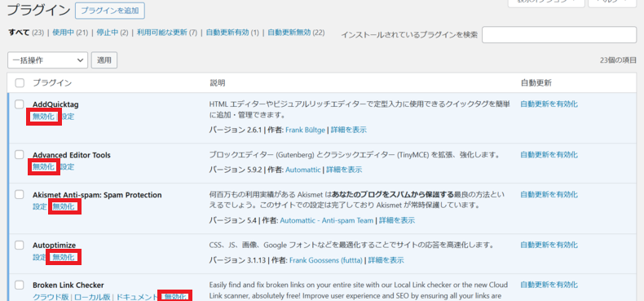
Task: Open AddQuicktag 設定 link
Action: (68, 117)
